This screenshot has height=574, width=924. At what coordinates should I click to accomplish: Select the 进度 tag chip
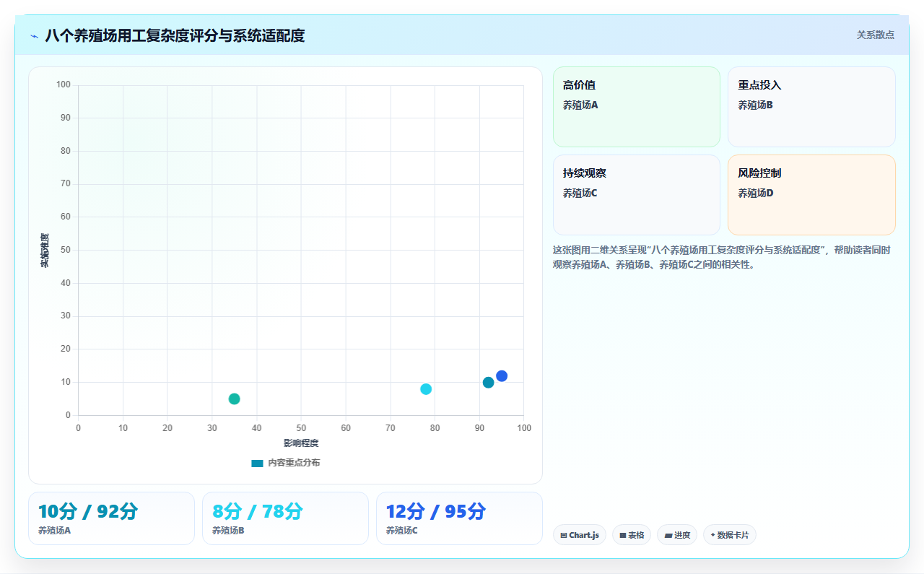677,535
